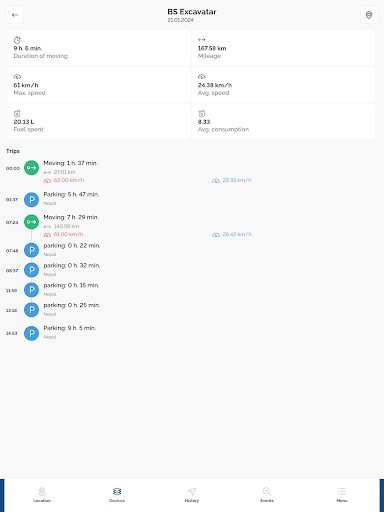The image size is (384, 512).
Task: Click the 01:37 timestamp
Action: (12, 200)
